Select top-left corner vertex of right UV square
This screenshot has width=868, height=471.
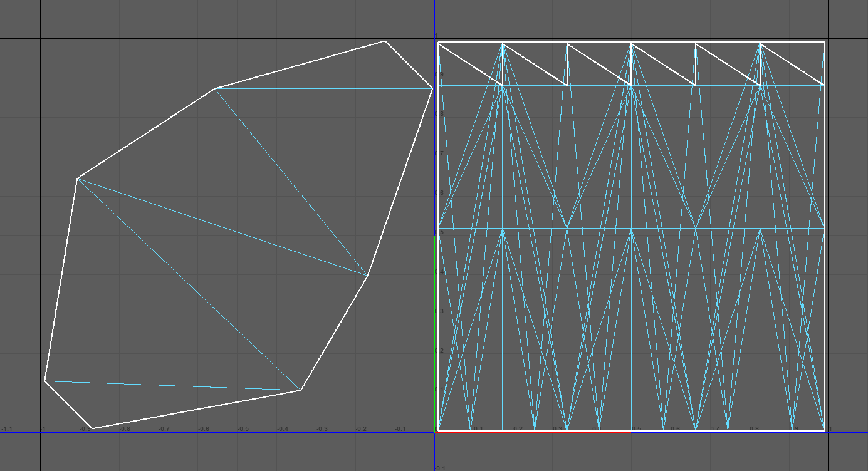(x=437, y=43)
